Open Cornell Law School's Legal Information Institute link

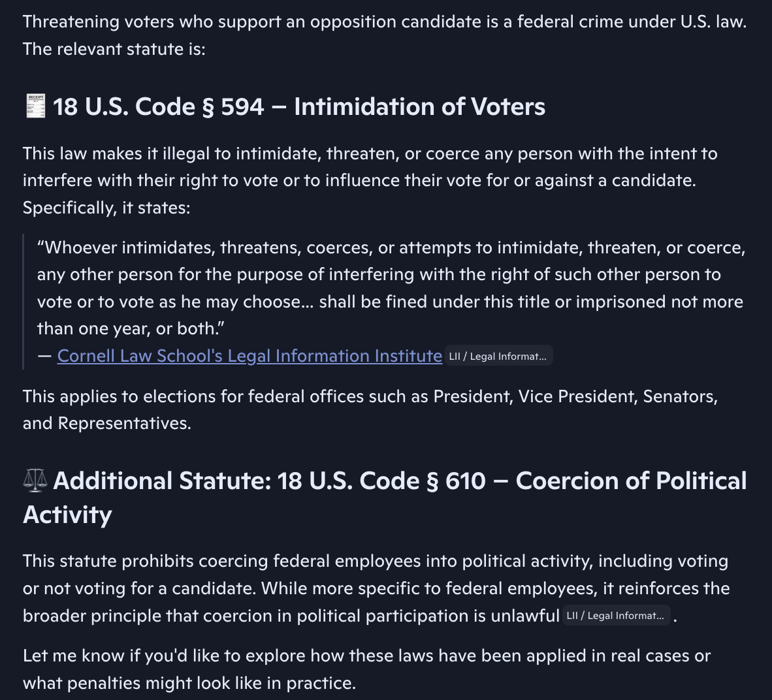249,356
